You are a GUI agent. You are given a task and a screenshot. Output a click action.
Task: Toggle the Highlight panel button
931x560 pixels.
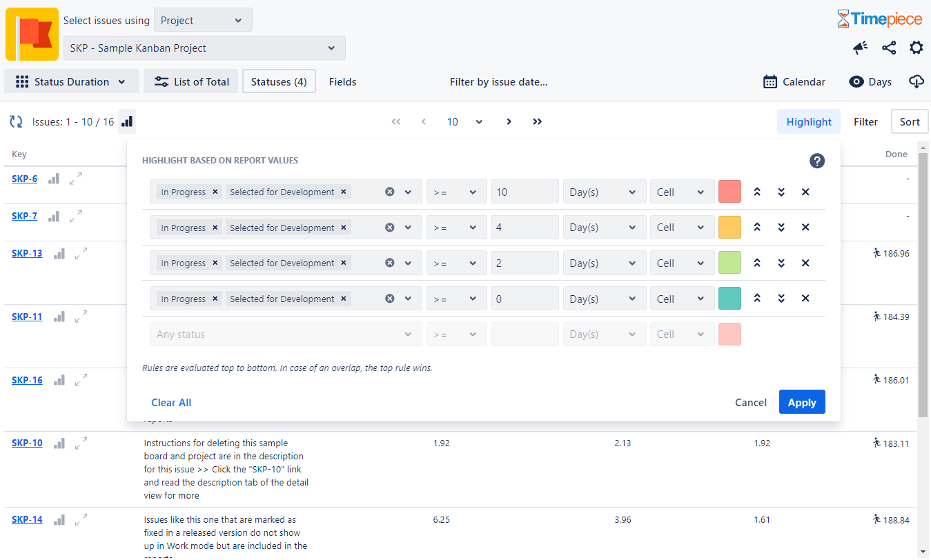pos(808,122)
